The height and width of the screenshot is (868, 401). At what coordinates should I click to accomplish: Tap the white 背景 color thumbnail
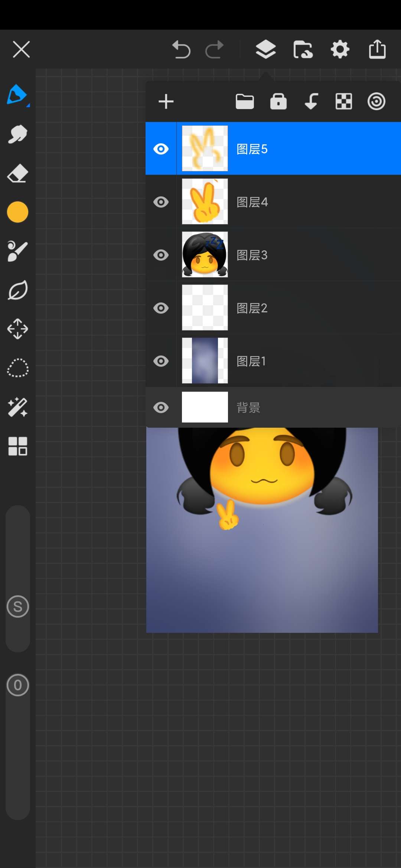coord(205,407)
